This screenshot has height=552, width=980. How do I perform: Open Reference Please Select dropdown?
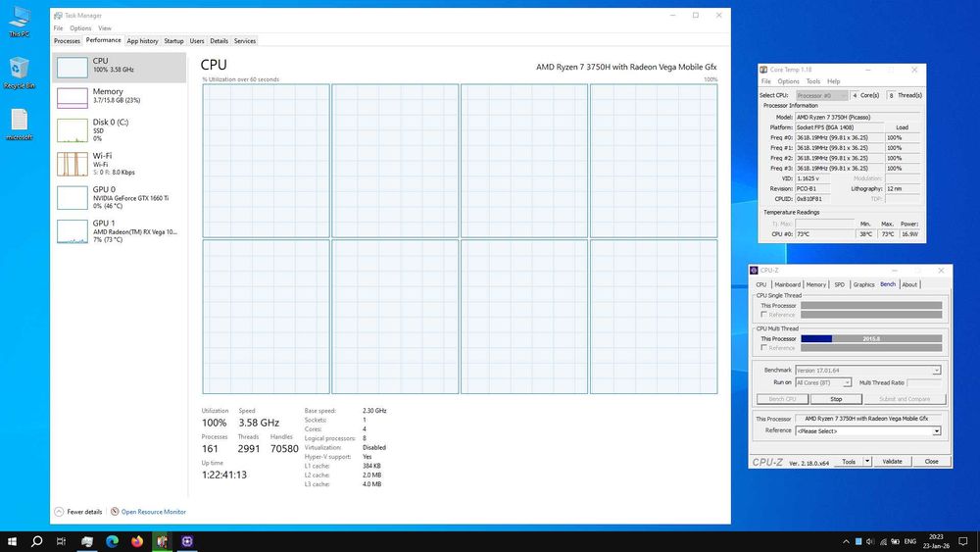coord(867,430)
